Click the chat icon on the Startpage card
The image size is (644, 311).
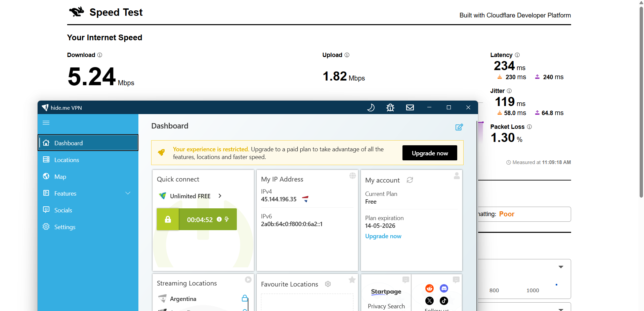tap(406, 280)
